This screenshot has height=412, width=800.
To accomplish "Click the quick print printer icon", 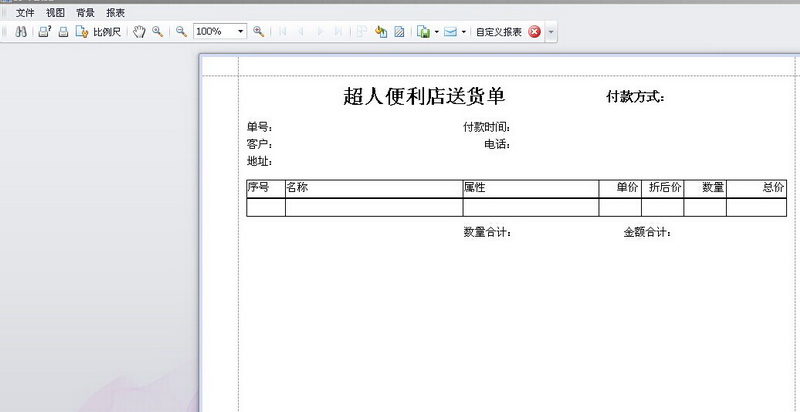I will pos(63,32).
